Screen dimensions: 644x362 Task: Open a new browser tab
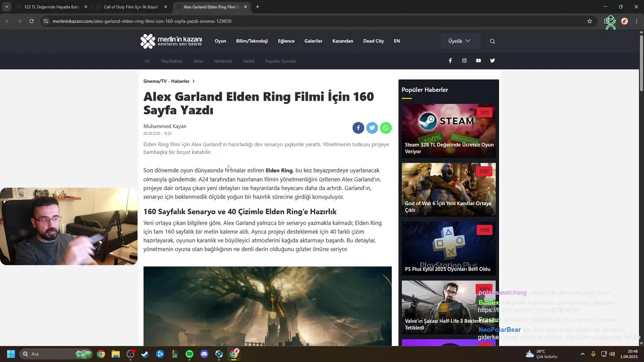[x=258, y=7]
